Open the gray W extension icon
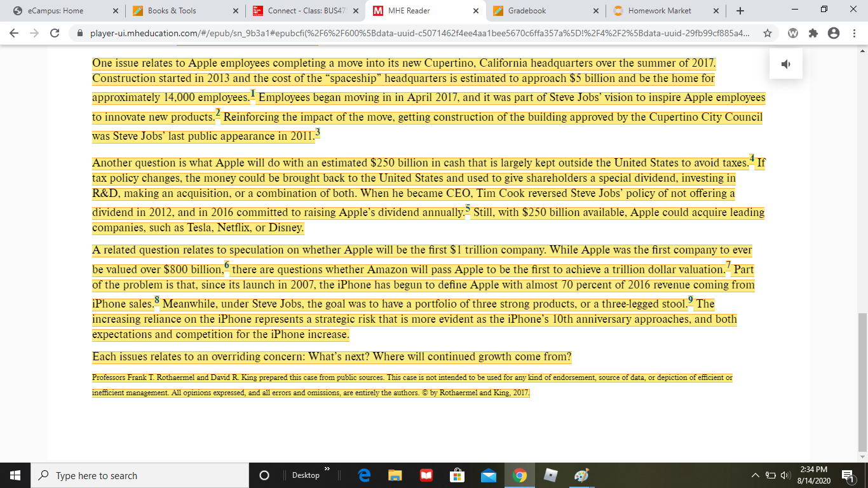Screen dimensions: 868x488 point(793,33)
